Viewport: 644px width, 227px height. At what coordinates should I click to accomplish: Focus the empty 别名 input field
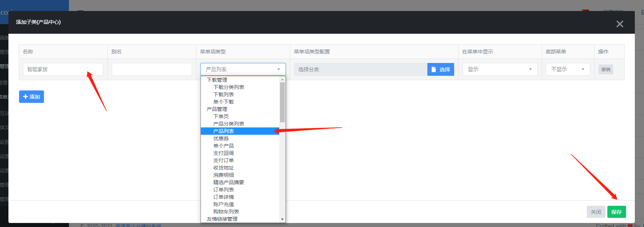[152, 70]
